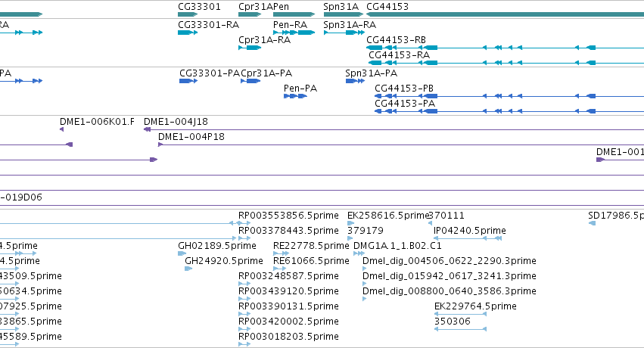Click the EK229764.5prime EST label

click(x=475, y=306)
